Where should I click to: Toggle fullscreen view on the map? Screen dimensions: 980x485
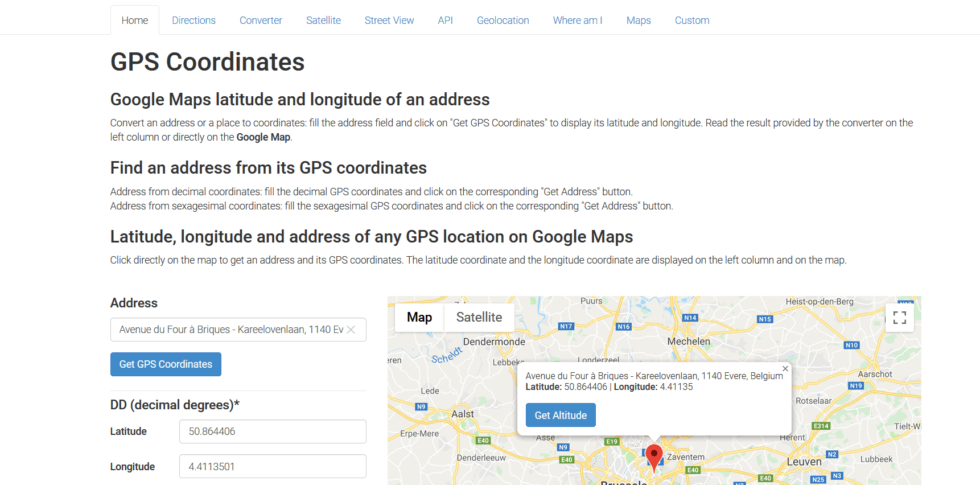[x=900, y=318]
